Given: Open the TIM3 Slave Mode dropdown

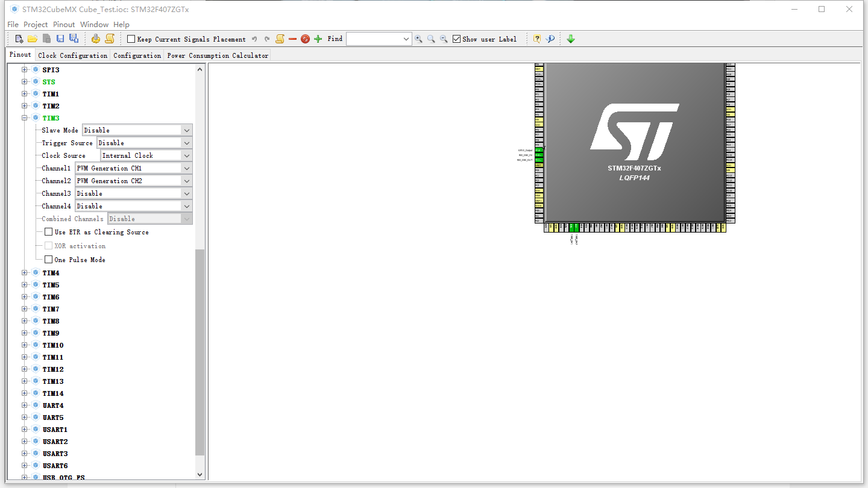Looking at the screenshot, I should coord(187,130).
